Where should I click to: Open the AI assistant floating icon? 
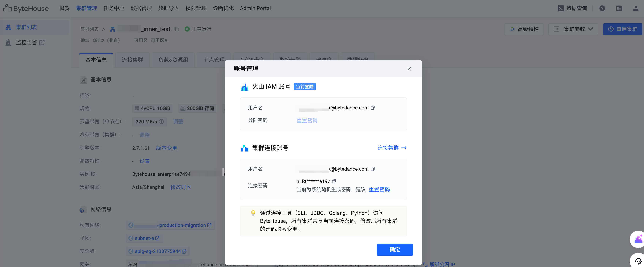click(x=638, y=239)
